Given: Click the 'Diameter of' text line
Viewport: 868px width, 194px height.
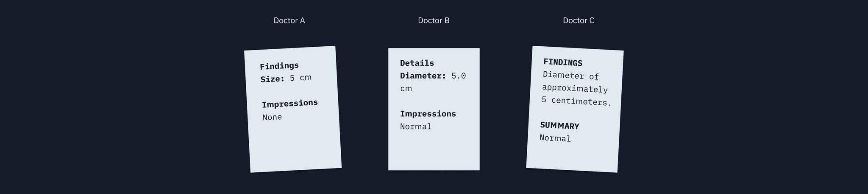Looking at the screenshot, I should 571,76.
